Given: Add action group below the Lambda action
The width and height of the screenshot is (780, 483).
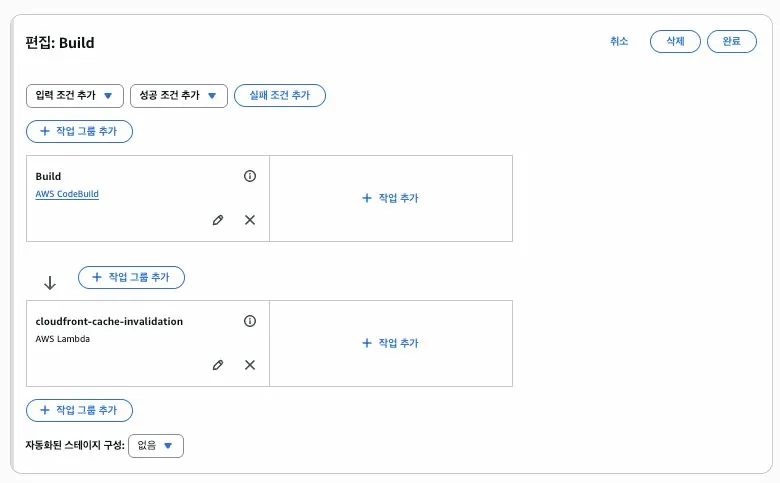Looking at the screenshot, I should (x=80, y=410).
